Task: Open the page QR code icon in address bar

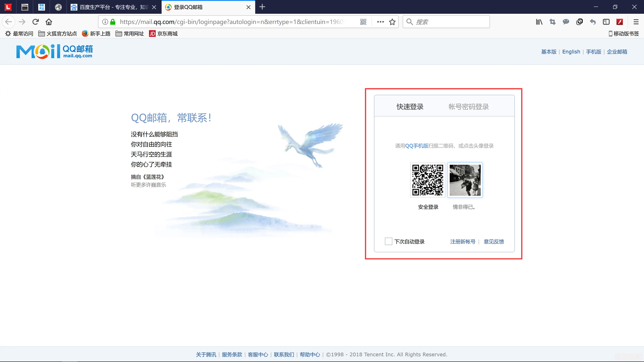Action: coord(363,22)
